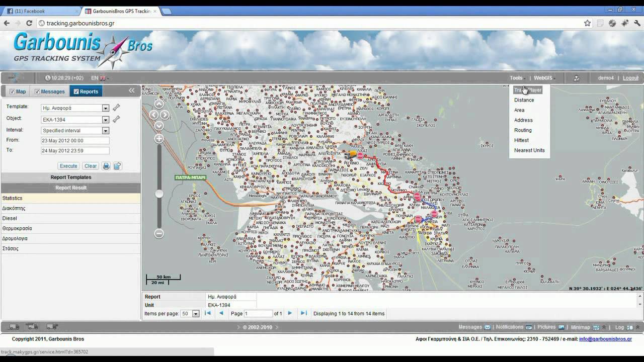Image resolution: width=644 pixels, height=362 pixels.
Task: Expand the WebGIS menu
Action: pyautogui.click(x=544, y=78)
